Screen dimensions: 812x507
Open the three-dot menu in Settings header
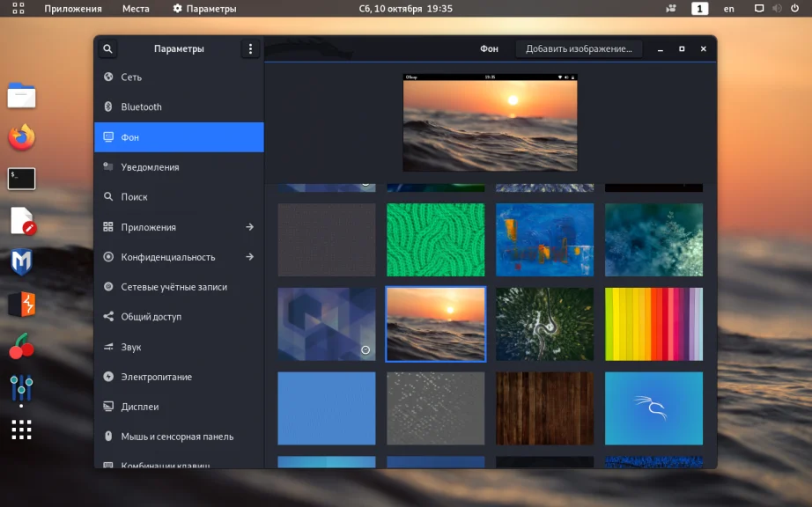(250, 49)
